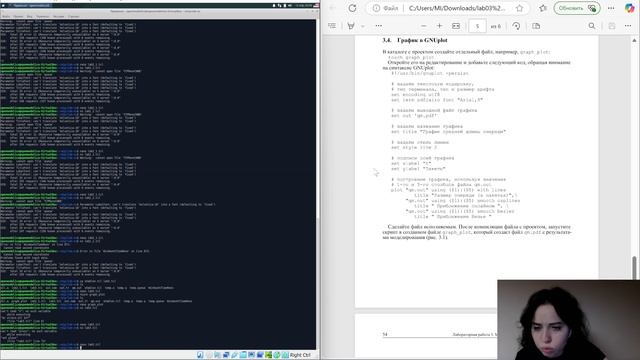Open terminal Вкладки menu

[58, 16]
